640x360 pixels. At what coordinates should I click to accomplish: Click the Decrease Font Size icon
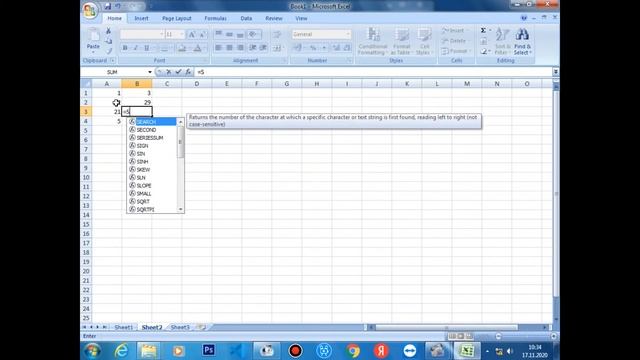[x=203, y=35]
